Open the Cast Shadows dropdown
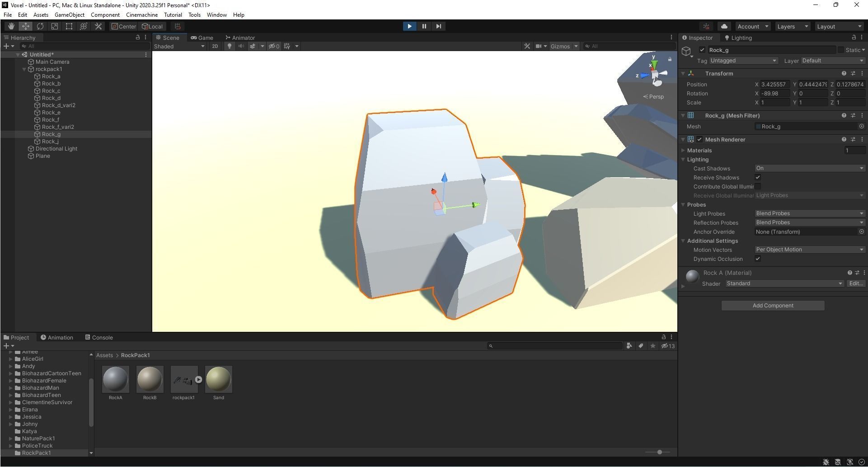Image resolution: width=868 pixels, height=467 pixels. [x=809, y=168]
